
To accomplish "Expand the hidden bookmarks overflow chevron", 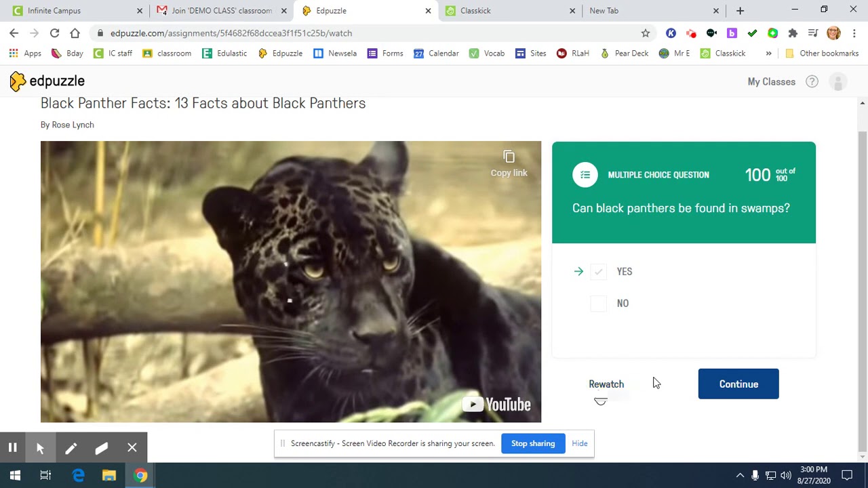I will tap(768, 53).
